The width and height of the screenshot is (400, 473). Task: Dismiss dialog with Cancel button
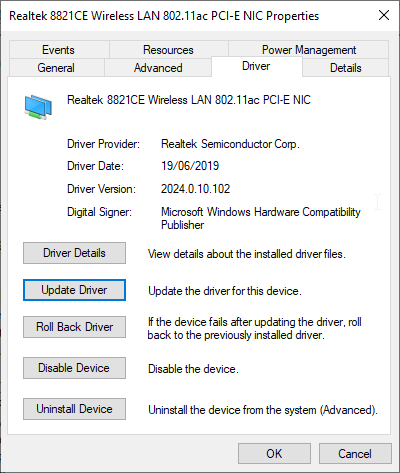tap(355, 453)
